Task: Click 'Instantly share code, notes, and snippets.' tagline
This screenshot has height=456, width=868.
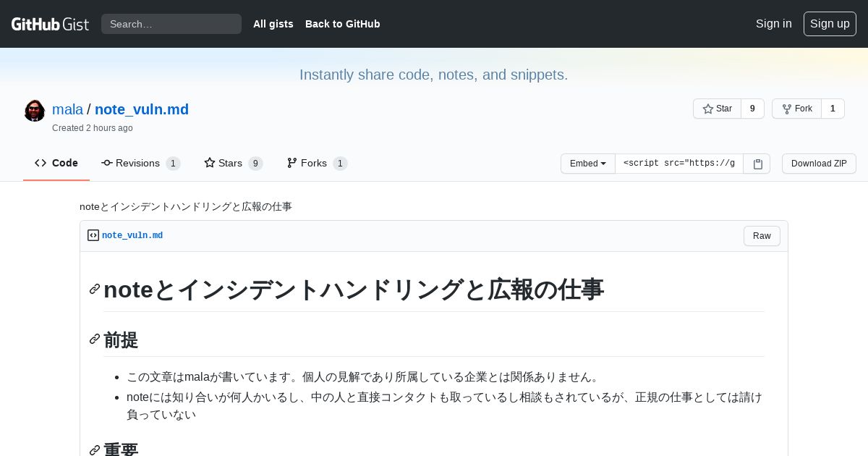Action: [434, 75]
